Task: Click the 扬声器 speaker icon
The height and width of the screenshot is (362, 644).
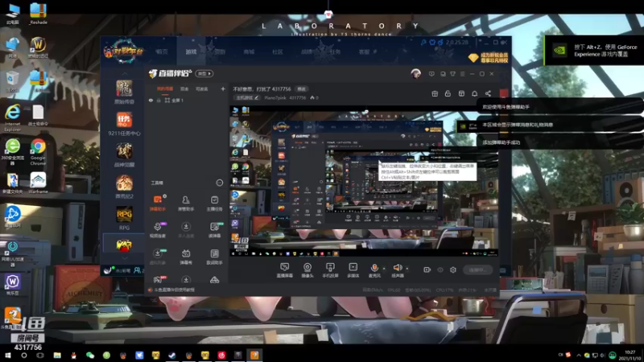Action: coord(397,268)
